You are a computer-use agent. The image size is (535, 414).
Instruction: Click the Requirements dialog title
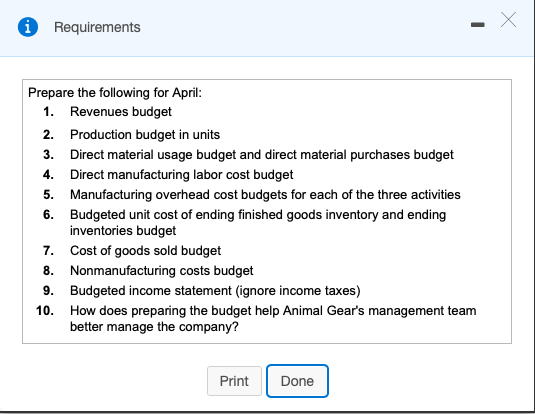coord(97,27)
